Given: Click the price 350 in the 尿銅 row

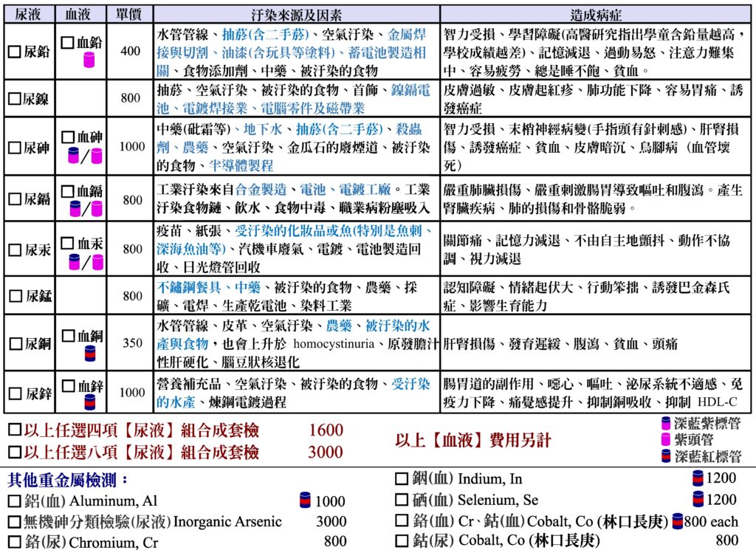Looking at the screenshot, I should click(133, 343).
